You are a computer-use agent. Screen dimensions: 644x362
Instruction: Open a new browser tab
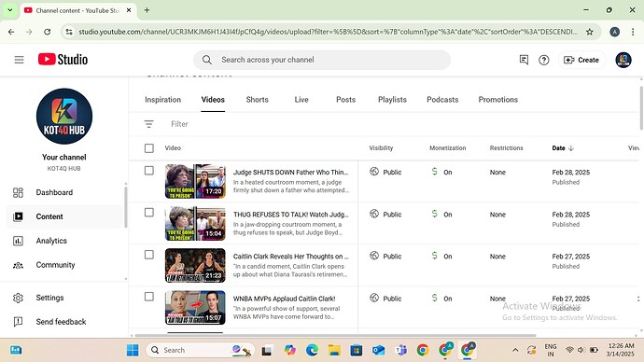point(147,10)
